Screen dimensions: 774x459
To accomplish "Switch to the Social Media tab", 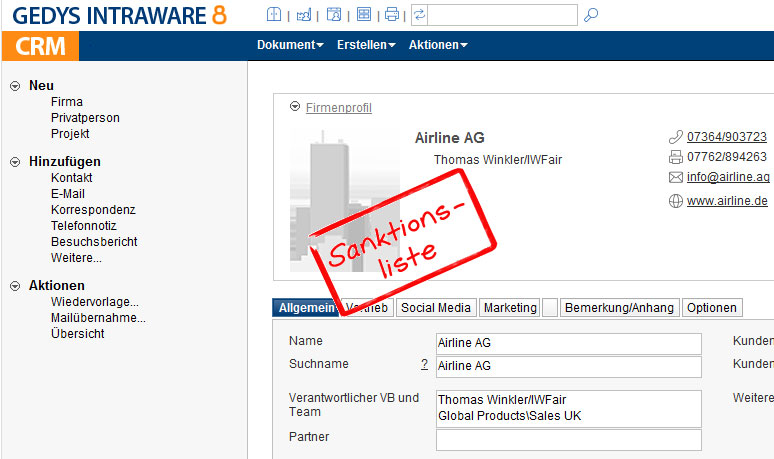I will pyautogui.click(x=436, y=308).
